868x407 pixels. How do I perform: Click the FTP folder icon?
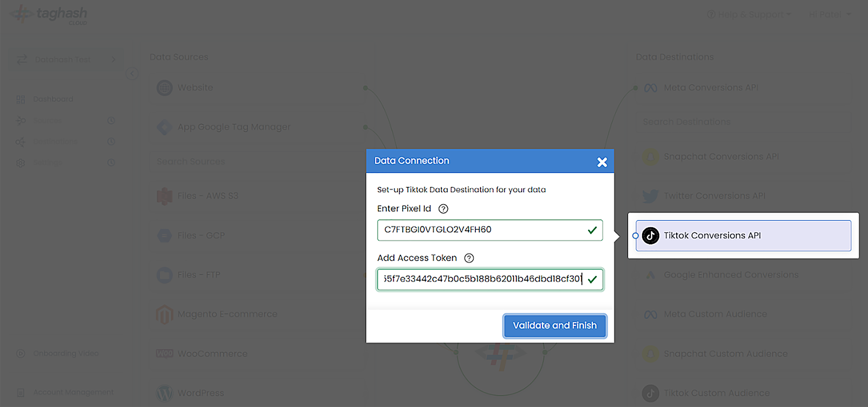[x=165, y=275]
